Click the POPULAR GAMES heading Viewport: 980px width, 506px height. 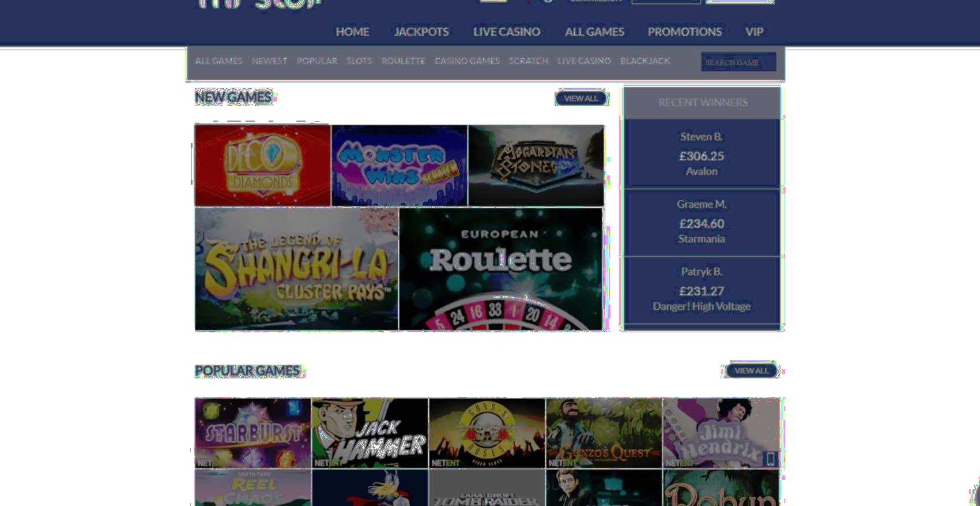tap(248, 370)
